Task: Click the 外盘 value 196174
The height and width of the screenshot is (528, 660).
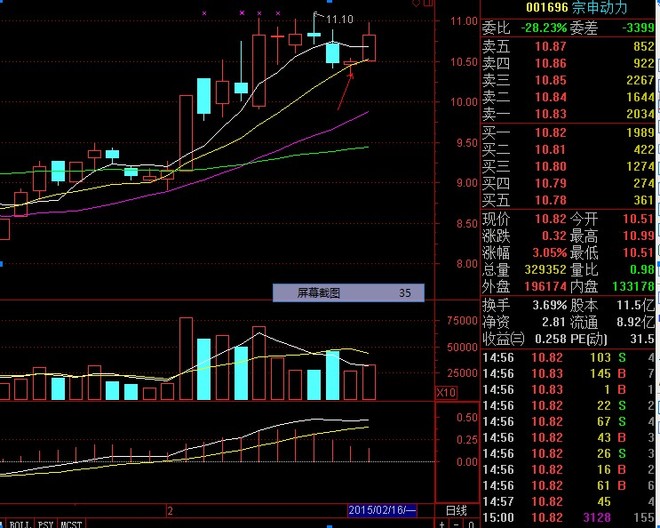Action: click(546, 286)
